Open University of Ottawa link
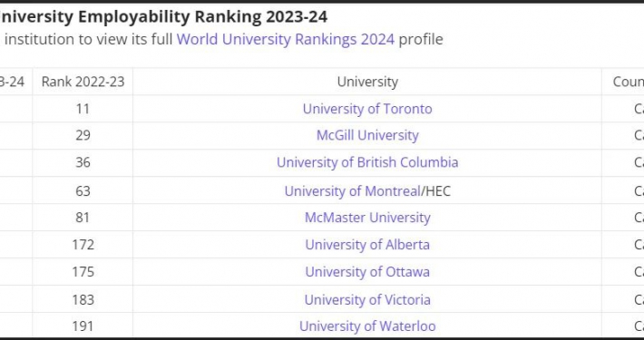644x340 pixels. pos(367,272)
